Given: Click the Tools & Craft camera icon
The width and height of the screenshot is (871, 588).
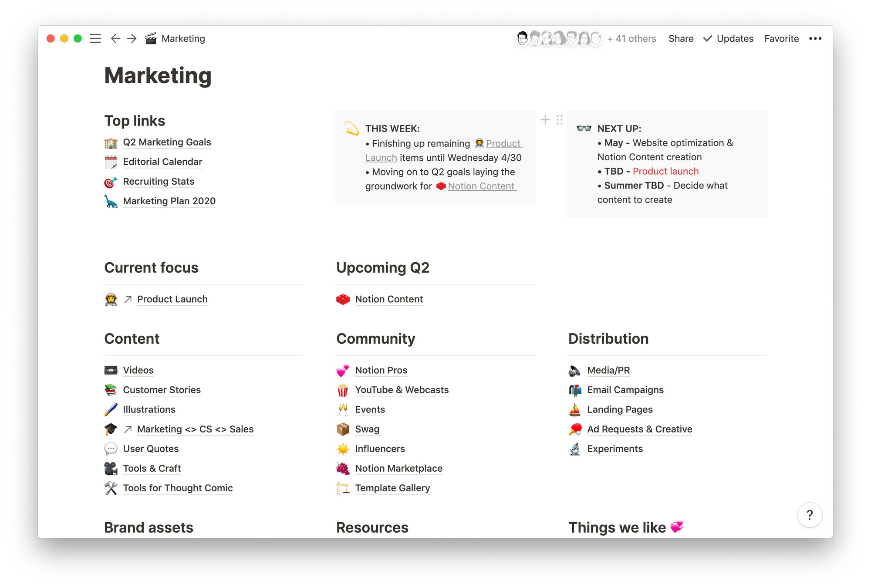Looking at the screenshot, I should point(111,468).
